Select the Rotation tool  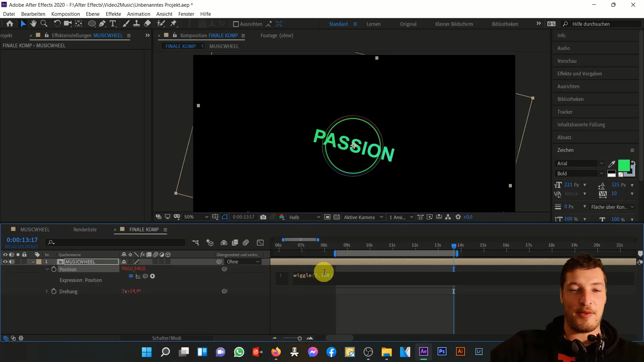tap(57, 23)
